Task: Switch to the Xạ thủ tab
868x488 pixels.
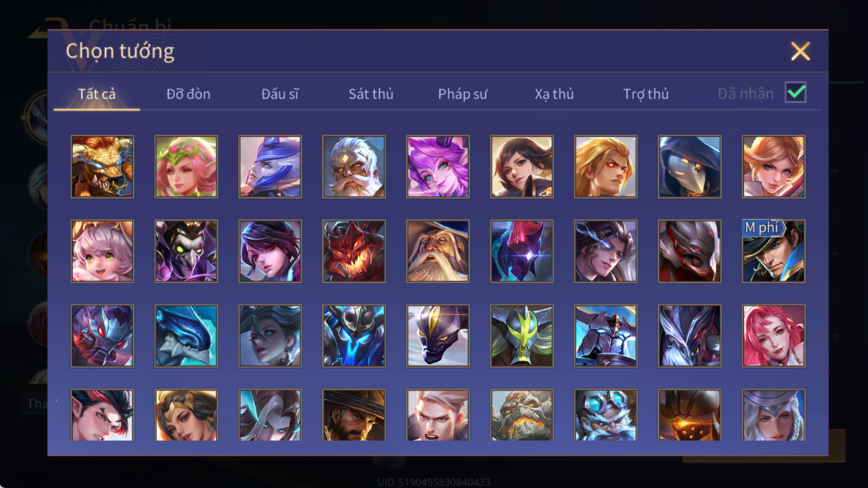Action: click(554, 94)
